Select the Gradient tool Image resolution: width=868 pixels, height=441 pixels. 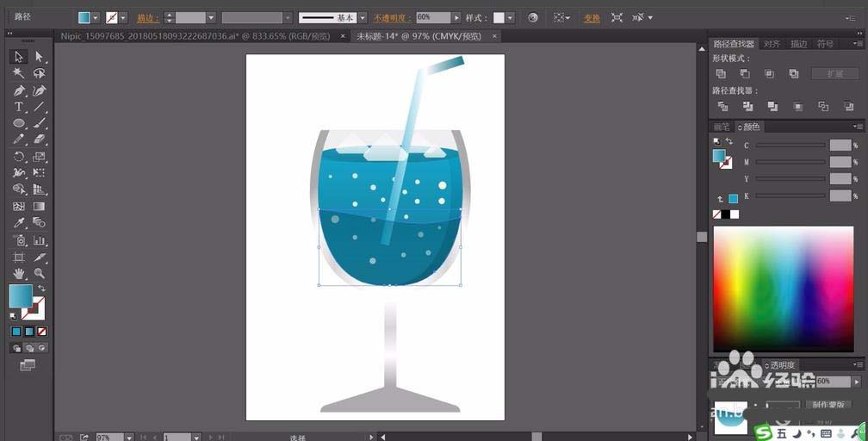click(x=39, y=206)
